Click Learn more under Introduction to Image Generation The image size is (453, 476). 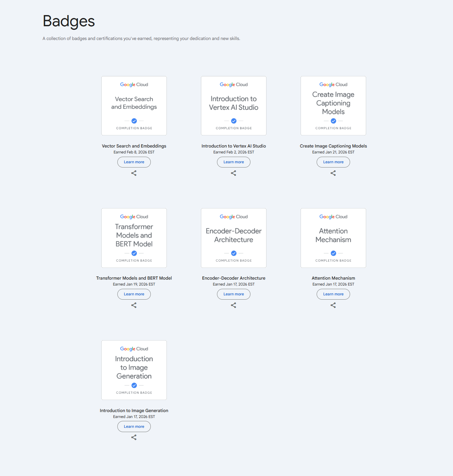point(134,426)
